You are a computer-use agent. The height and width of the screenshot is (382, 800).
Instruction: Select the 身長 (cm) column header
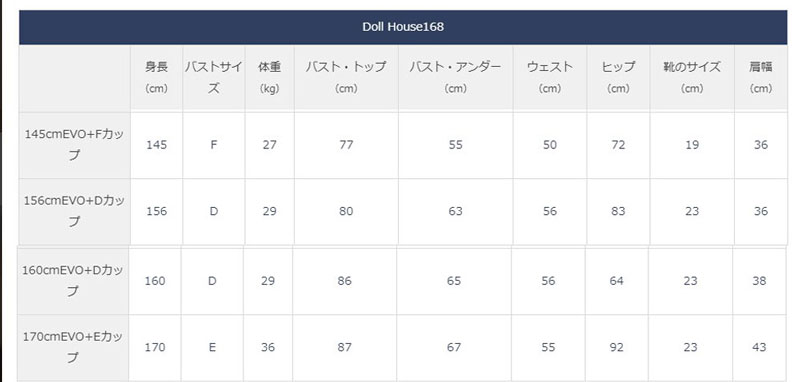click(x=157, y=78)
